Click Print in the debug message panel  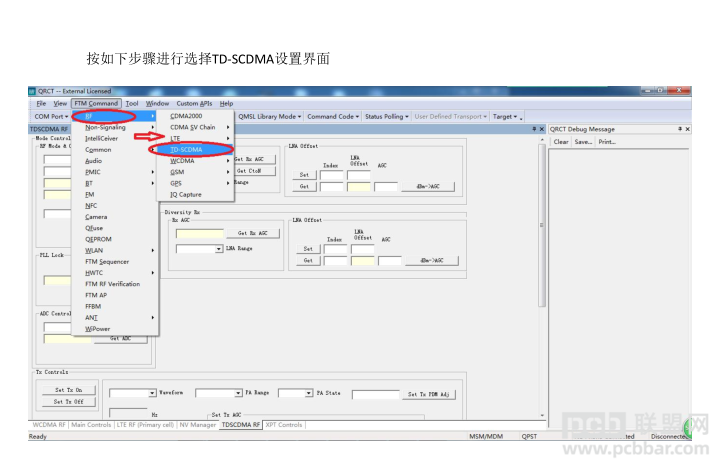tap(607, 142)
